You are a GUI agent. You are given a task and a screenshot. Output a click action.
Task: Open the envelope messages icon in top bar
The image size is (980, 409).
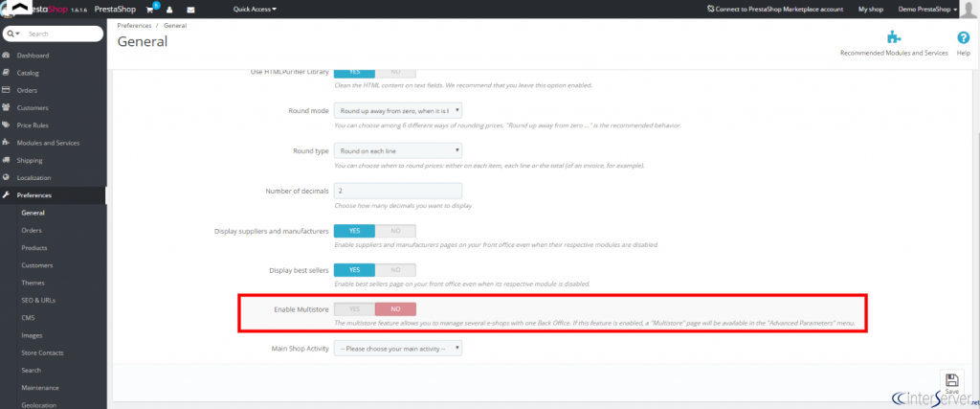pos(190,10)
